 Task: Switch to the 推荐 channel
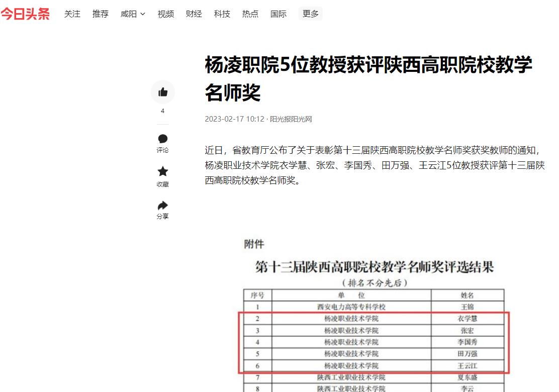(x=101, y=14)
